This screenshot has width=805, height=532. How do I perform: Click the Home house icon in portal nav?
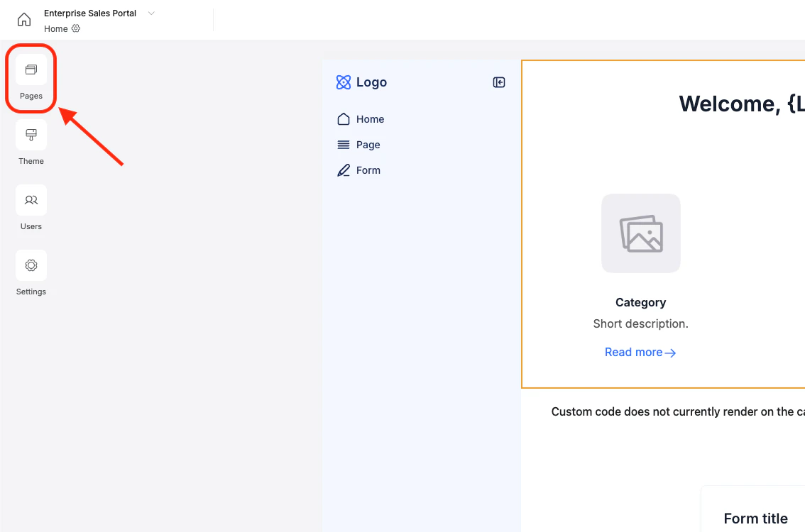(344, 119)
